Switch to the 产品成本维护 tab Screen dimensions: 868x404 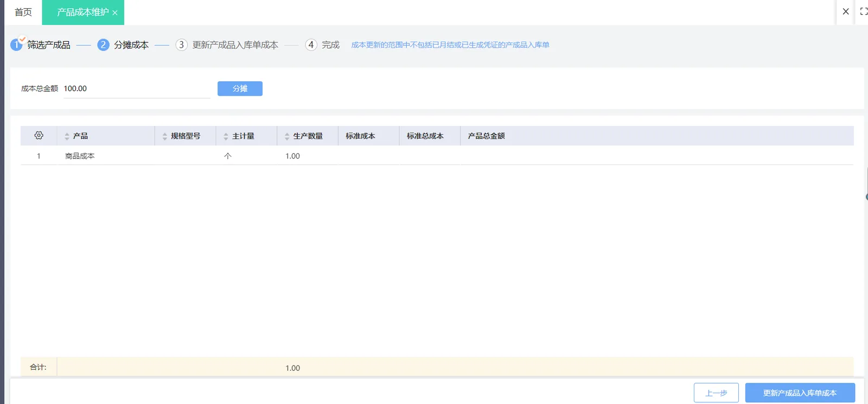[82, 12]
